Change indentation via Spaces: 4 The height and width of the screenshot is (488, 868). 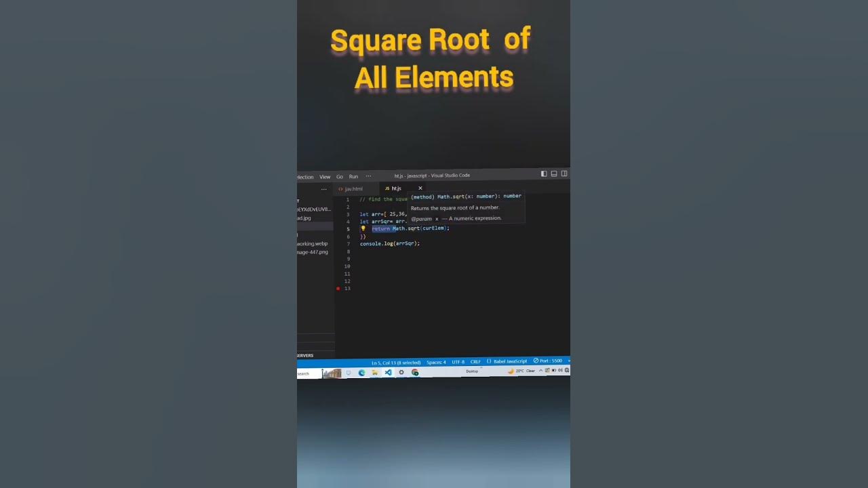[436, 363]
